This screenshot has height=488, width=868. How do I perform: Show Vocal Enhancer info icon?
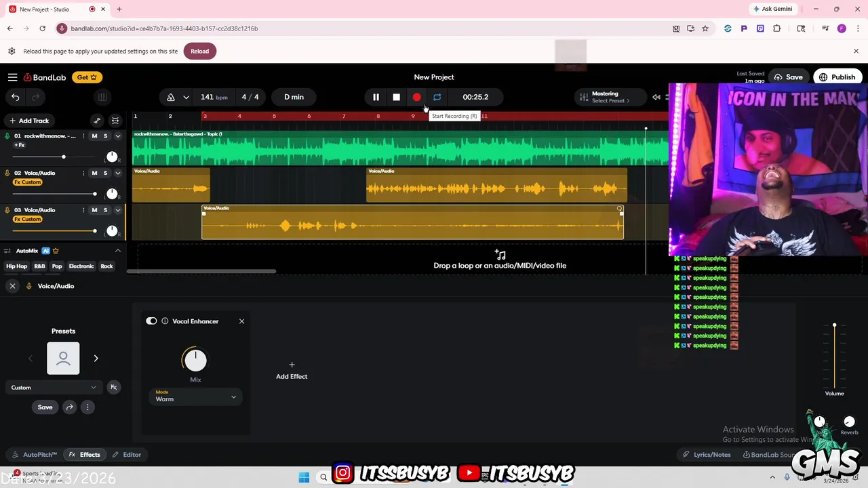pos(165,321)
